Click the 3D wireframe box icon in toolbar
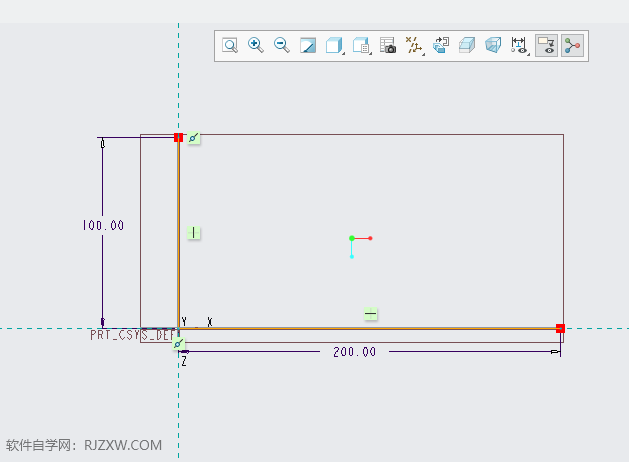The image size is (629, 462). (493, 45)
